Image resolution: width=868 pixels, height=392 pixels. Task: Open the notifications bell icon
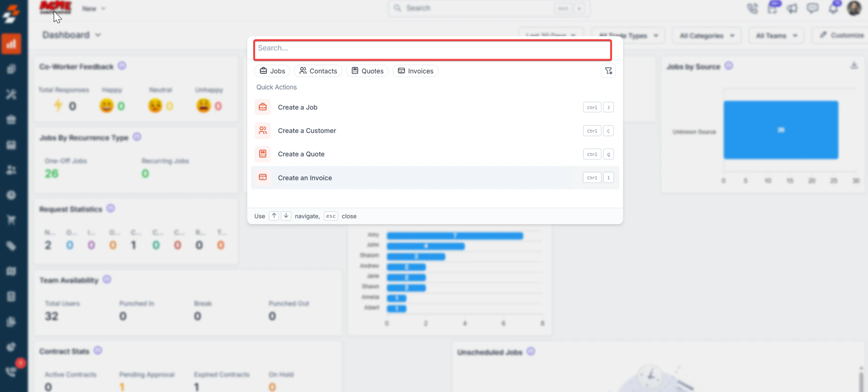(833, 8)
